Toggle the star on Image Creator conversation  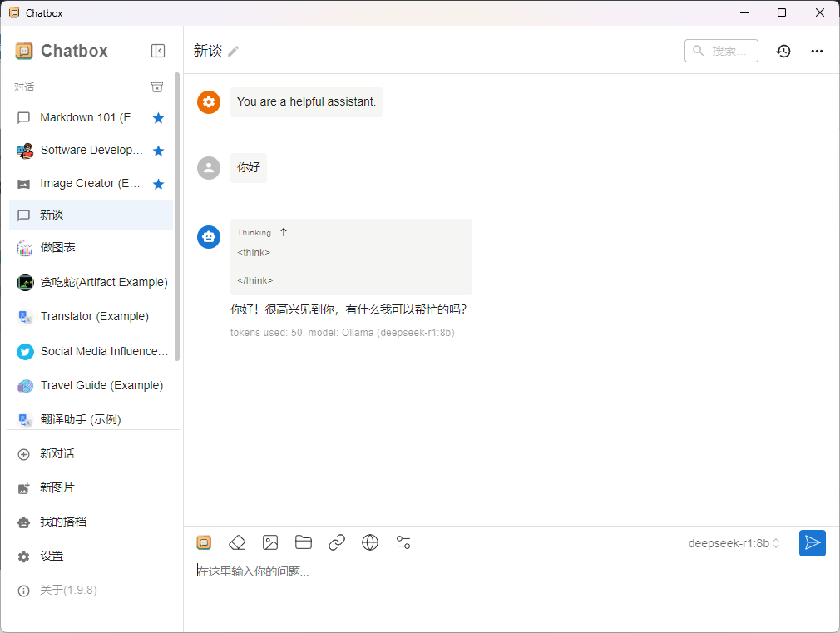coord(158,184)
